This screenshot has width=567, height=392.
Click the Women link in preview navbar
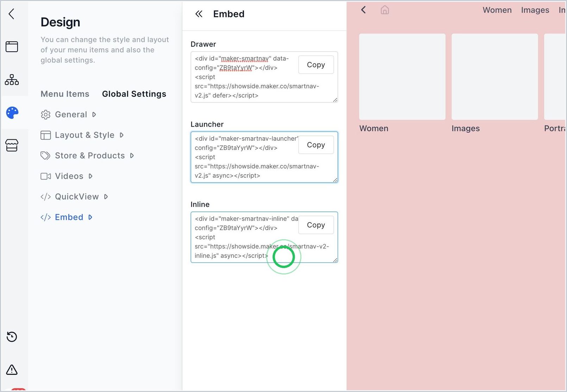pyautogui.click(x=497, y=10)
